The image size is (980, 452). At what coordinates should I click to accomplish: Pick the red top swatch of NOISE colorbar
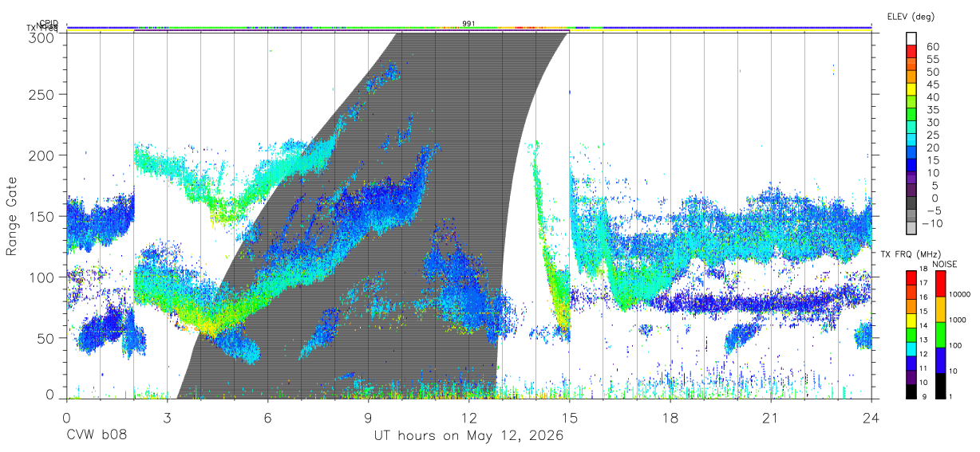[x=942, y=283]
